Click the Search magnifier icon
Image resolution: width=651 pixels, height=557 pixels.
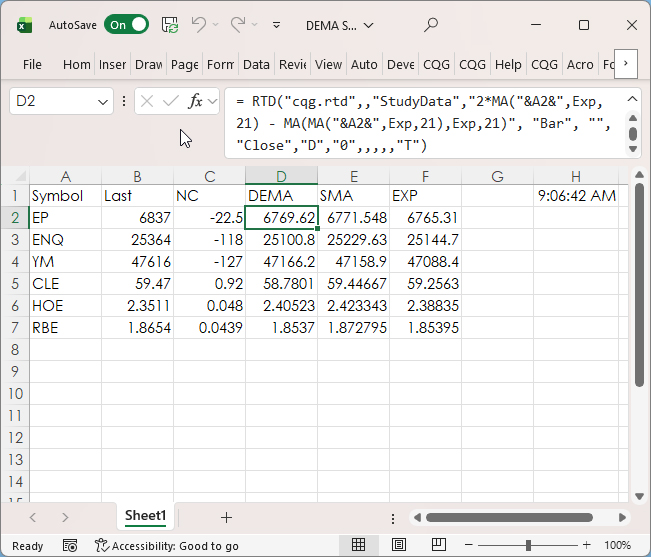431,25
